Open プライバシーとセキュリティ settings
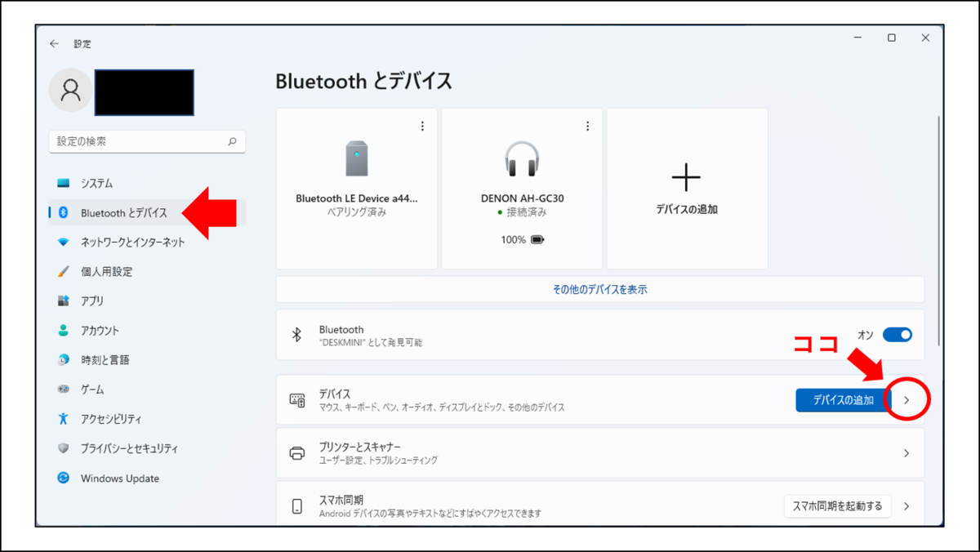Screen dimensions: 980x552 point(147,448)
